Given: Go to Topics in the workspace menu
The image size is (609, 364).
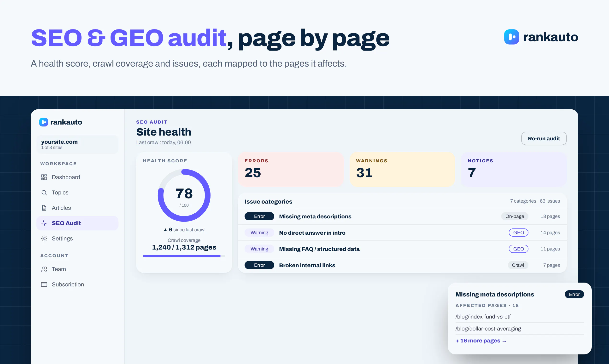Looking at the screenshot, I should click(x=77, y=193).
